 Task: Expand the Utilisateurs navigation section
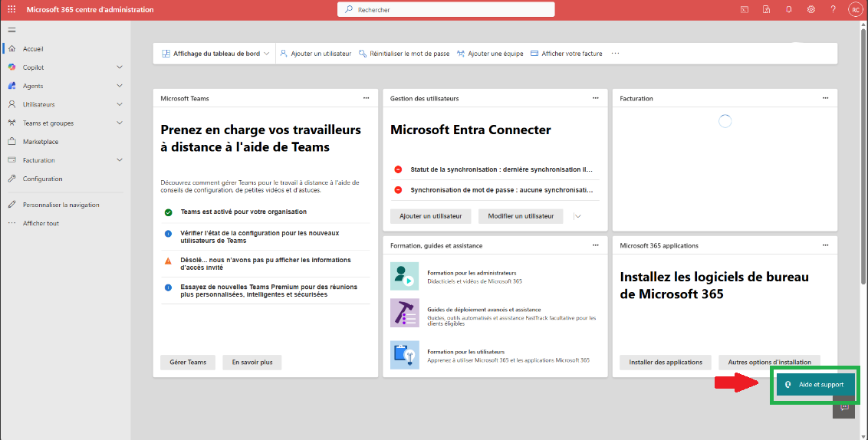click(x=120, y=104)
